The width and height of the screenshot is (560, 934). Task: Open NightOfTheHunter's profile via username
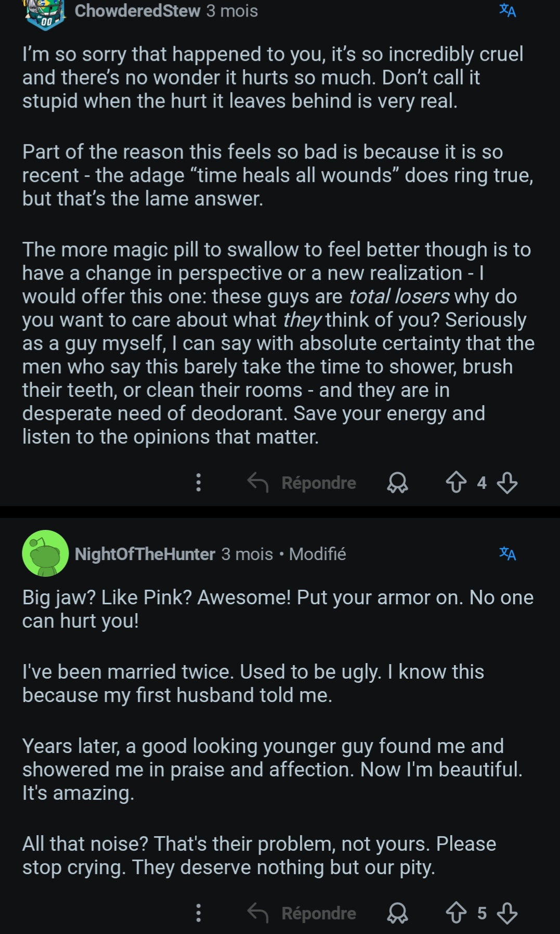[146, 554]
